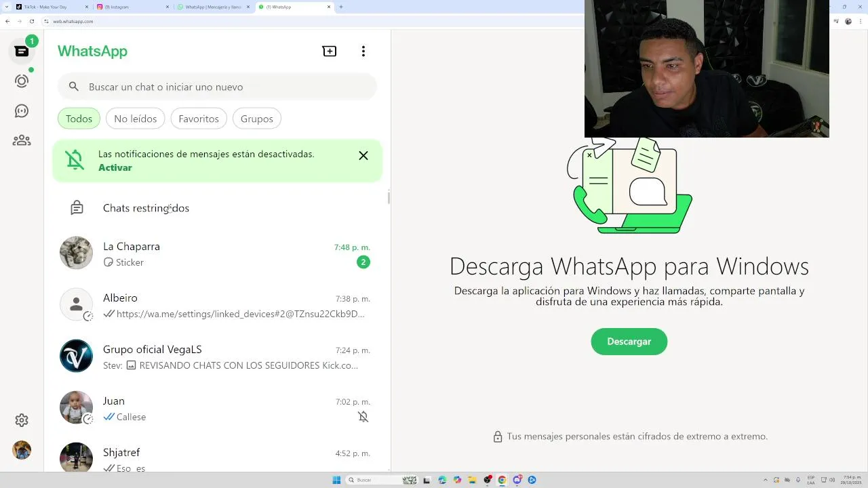Open the Juan chat
This screenshot has width=868, height=488.
(x=217, y=408)
